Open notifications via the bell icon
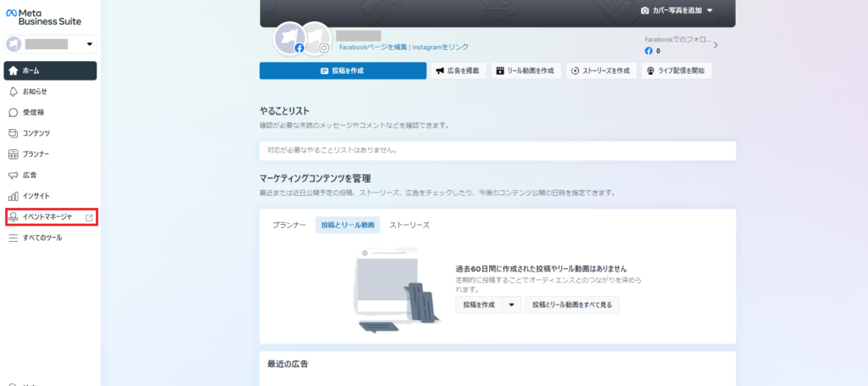Viewport: 868px width, 386px height. (14, 92)
